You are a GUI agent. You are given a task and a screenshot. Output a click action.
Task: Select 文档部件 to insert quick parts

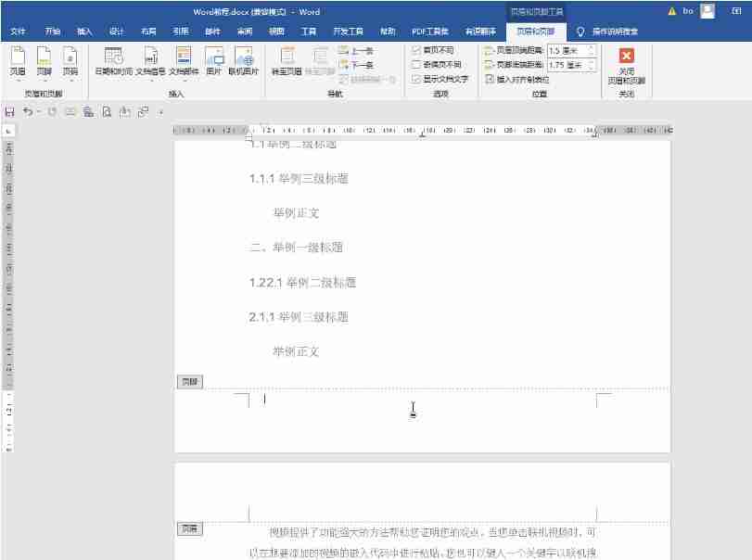click(x=184, y=63)
